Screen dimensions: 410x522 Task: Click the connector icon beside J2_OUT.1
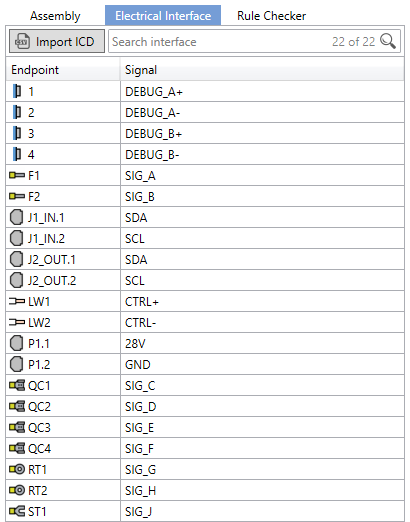click(16, 259)
